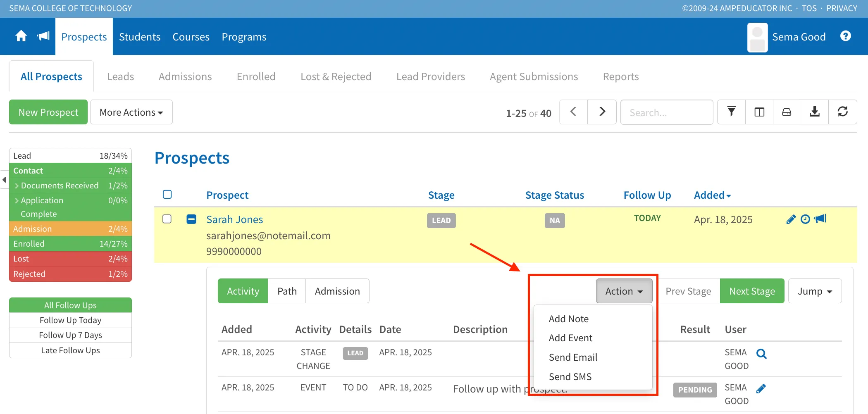Open the Jump dropdown
Screen dimensions: 868x414
tap(815, 291)
